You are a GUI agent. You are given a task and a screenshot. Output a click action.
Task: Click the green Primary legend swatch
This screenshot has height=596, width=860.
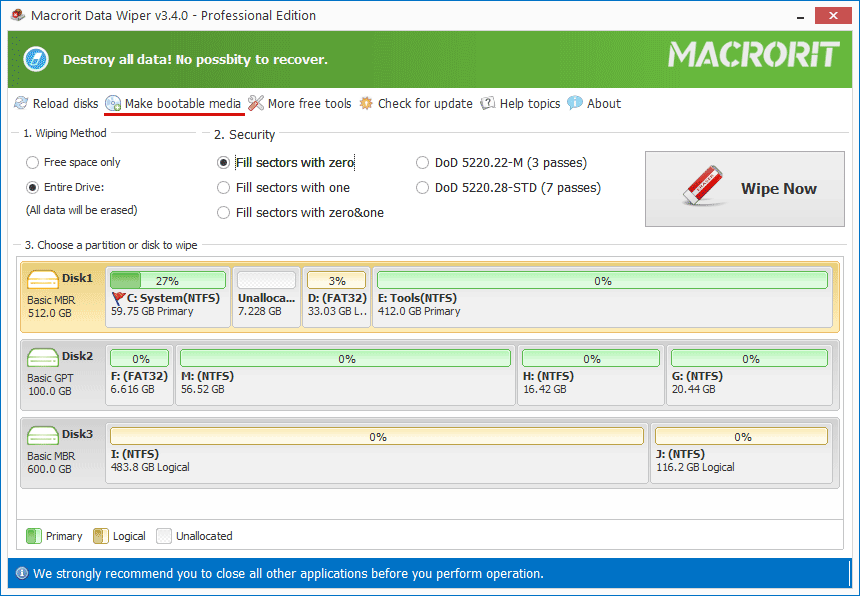[x=34, y=536]
